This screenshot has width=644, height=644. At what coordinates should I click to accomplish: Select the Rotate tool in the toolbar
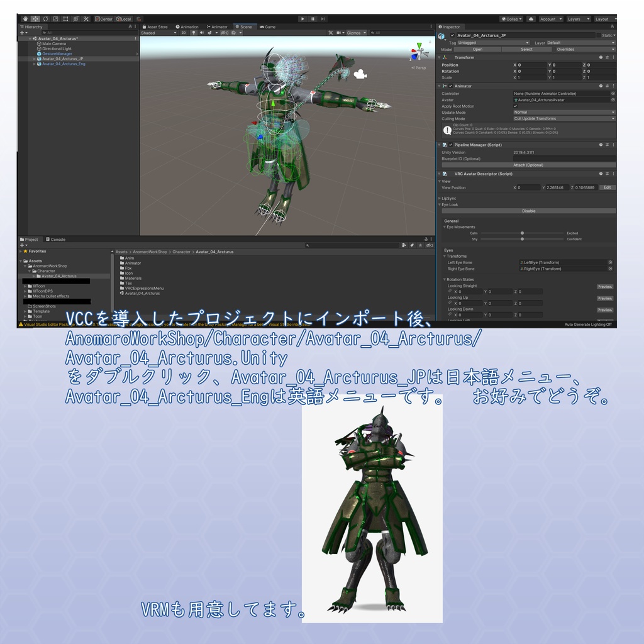point(46,18)
